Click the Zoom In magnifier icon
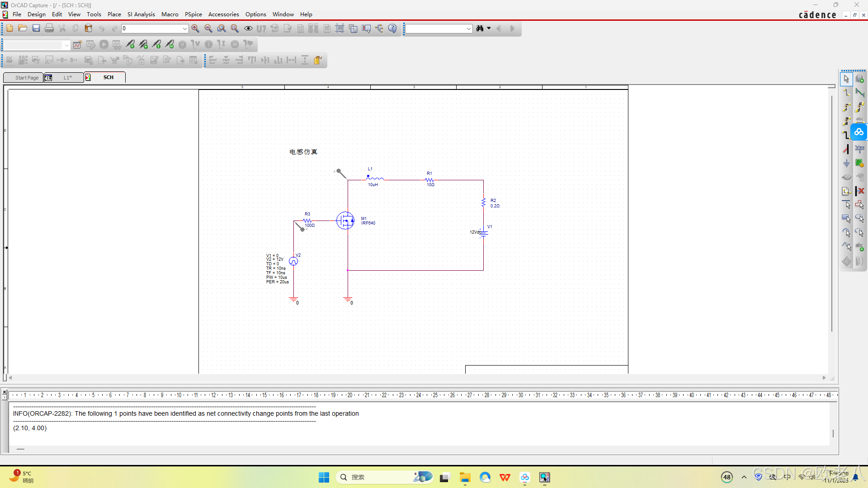The image size is (868, 488). pyautogui.click(x=195, y=28)
